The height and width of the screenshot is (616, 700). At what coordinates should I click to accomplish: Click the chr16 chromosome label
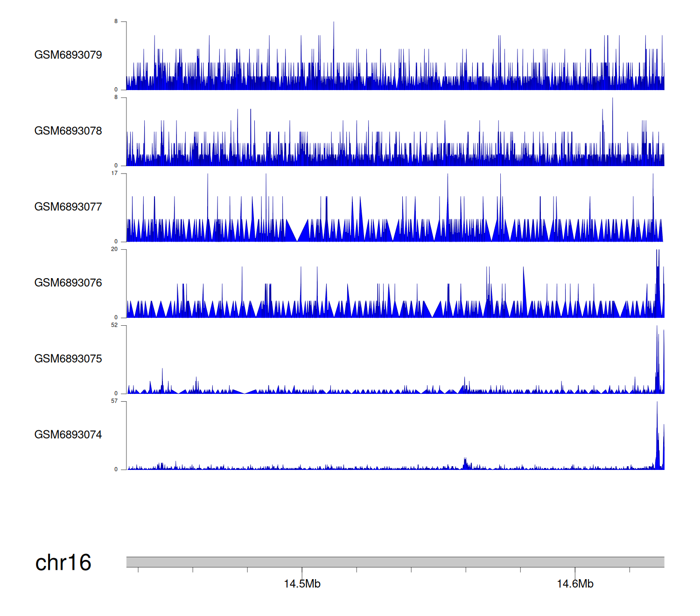(63, 563)
